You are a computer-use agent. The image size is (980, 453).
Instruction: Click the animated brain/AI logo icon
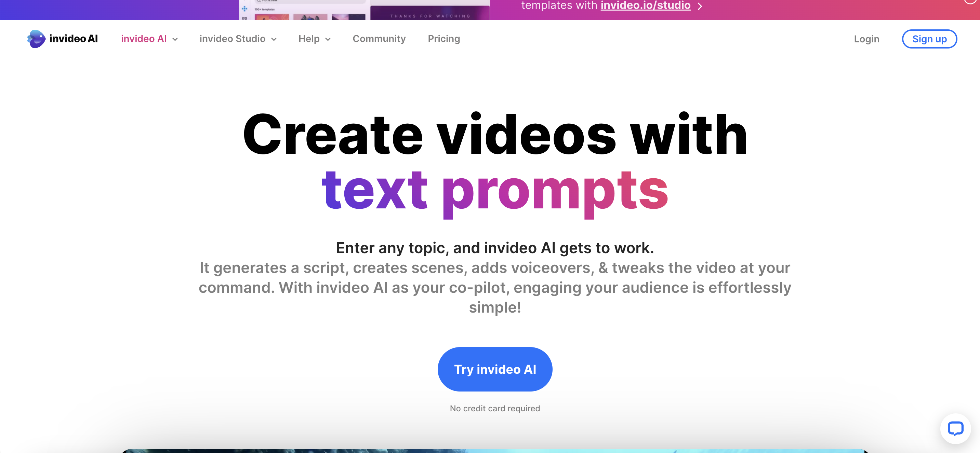(x=36, y=39)
